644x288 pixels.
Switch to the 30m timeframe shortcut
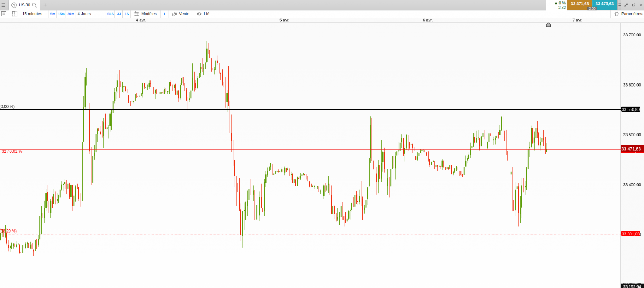[x=71, y=14]
